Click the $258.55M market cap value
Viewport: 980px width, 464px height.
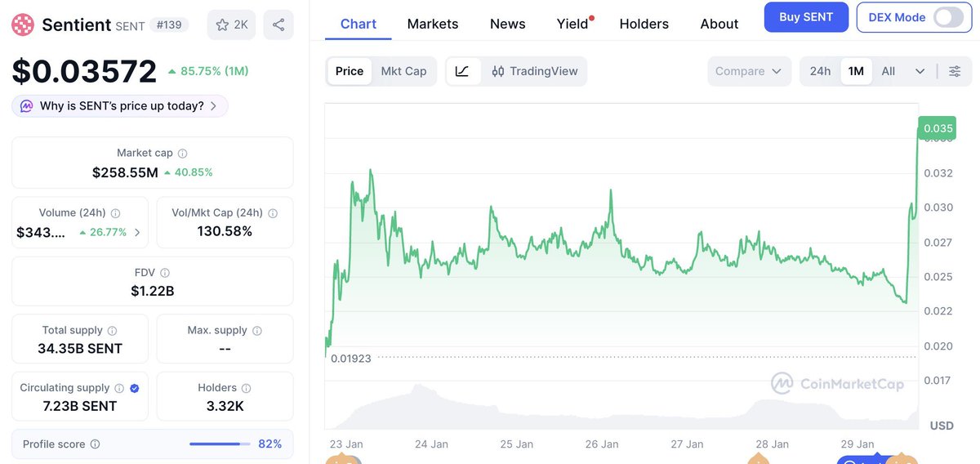tap(125, 172)
